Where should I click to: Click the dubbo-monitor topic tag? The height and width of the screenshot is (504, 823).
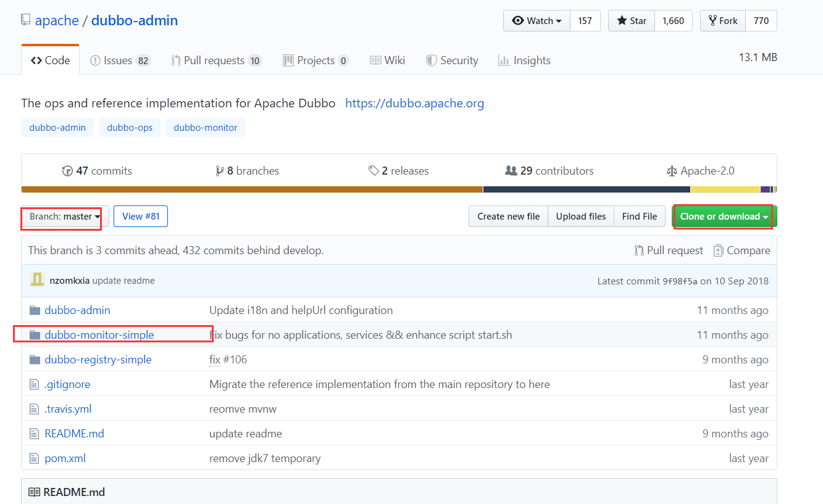(206, 128)
